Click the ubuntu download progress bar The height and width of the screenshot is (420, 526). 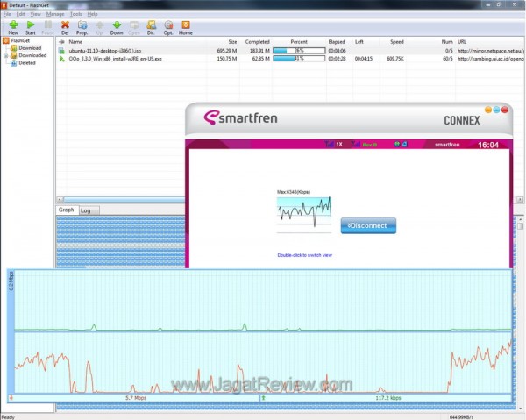click(x=299, y=51)
